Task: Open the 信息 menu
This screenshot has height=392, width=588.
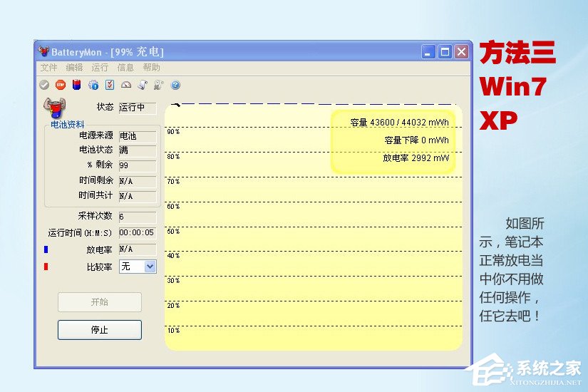Action: coord(125,68)
